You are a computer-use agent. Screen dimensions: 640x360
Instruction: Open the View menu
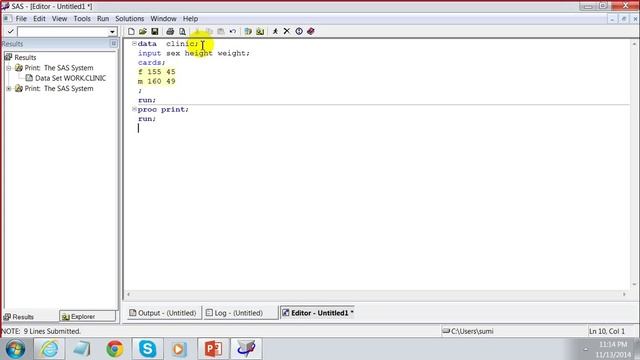59,19
